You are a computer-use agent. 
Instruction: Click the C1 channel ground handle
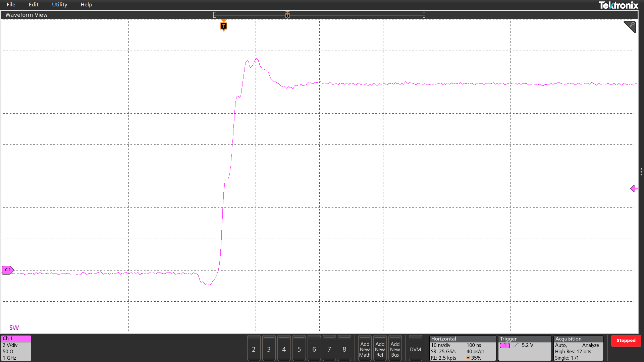pyautogui.click(x=8, y=270)
